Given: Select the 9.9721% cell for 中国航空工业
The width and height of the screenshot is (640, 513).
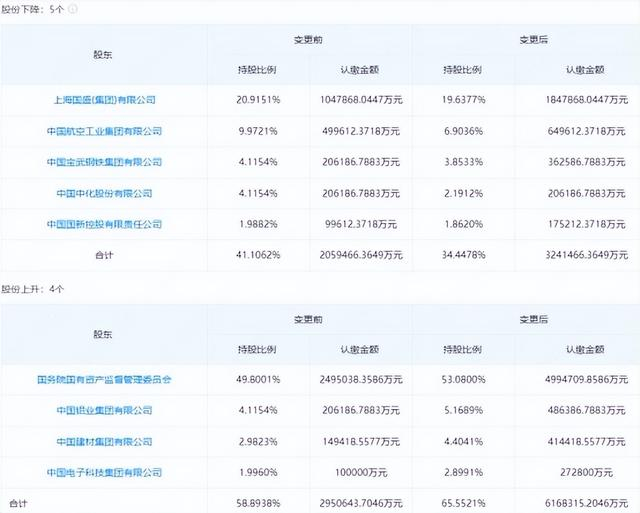Looking at the screenshot, I should coord(258,131).
